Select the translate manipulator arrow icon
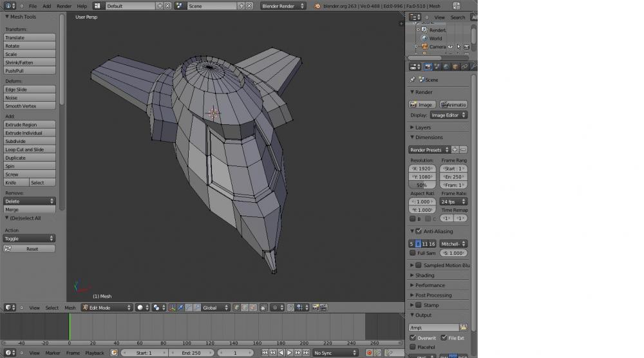This screenshot has width=644, height=358. coord(181,308)
